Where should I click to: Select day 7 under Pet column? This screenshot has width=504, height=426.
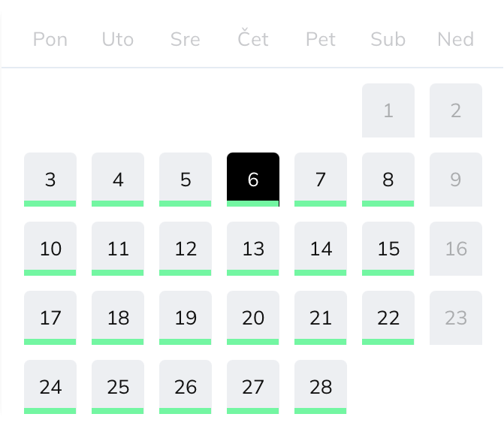pos(321,180)
